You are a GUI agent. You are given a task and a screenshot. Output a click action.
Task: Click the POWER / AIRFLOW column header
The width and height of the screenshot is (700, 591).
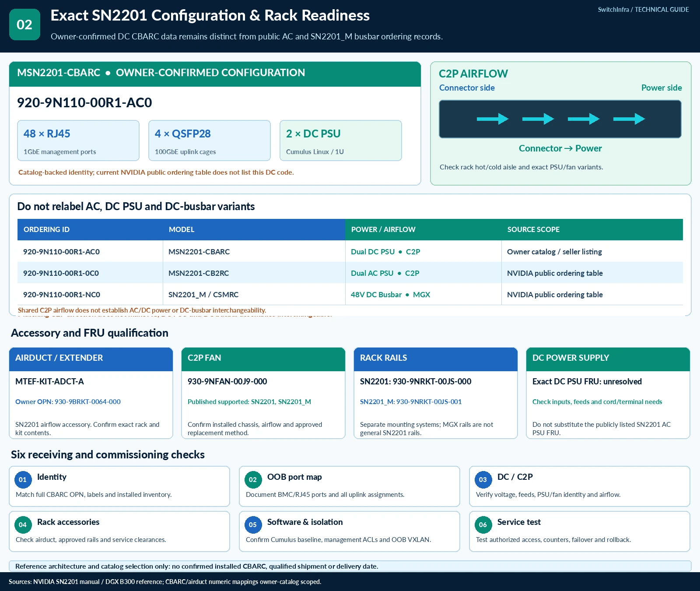423,229
